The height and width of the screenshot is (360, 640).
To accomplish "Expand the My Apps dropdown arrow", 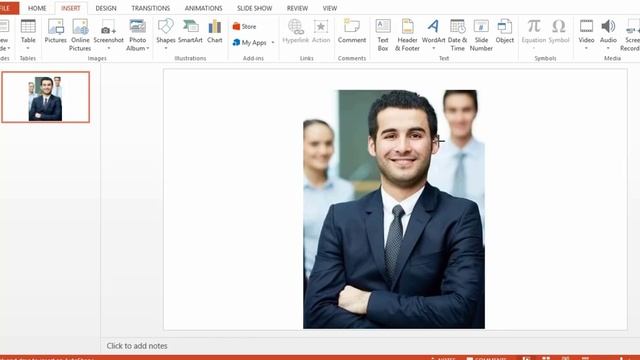I will tap(273, 42).
